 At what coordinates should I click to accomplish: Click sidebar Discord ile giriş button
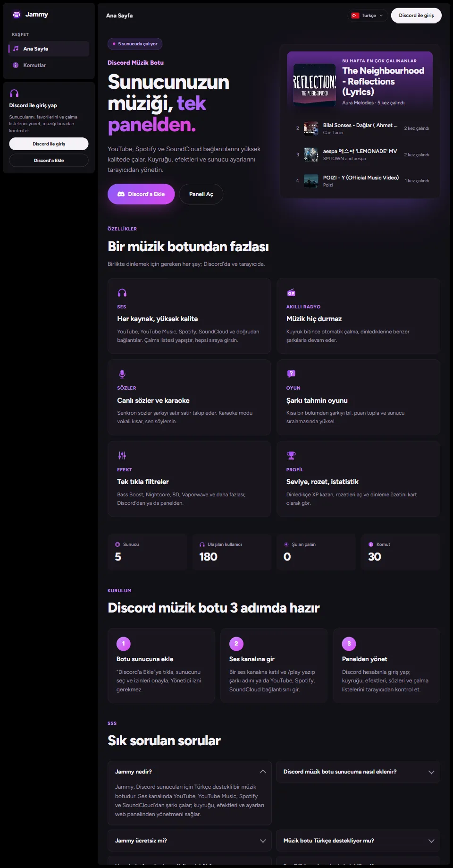point(49,144)
